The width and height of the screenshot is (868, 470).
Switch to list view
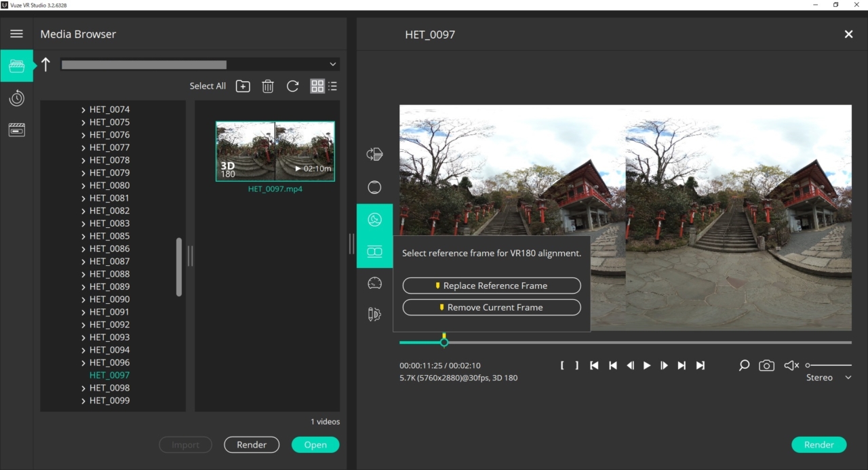tap(332, 86)
